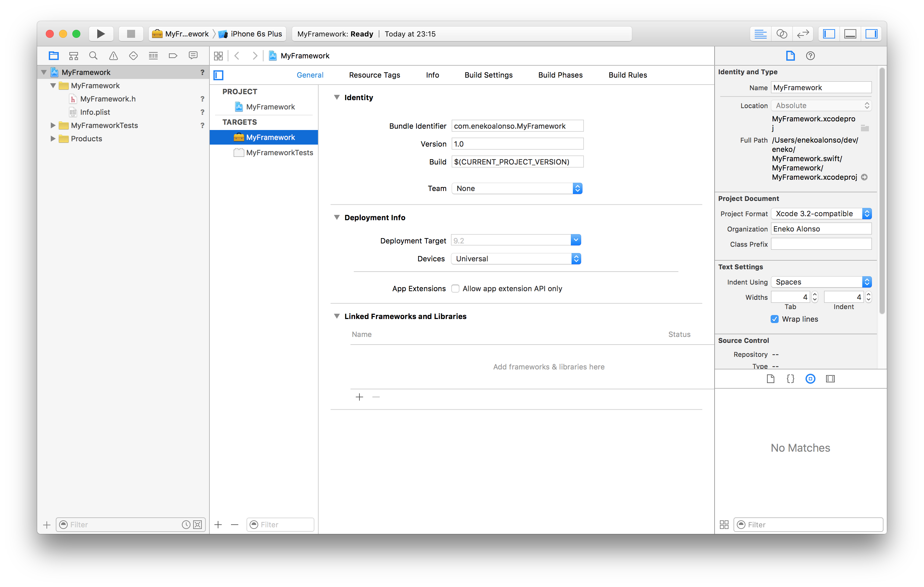
Task: Open the Location dropdown
Action: [x=821, y=105]
